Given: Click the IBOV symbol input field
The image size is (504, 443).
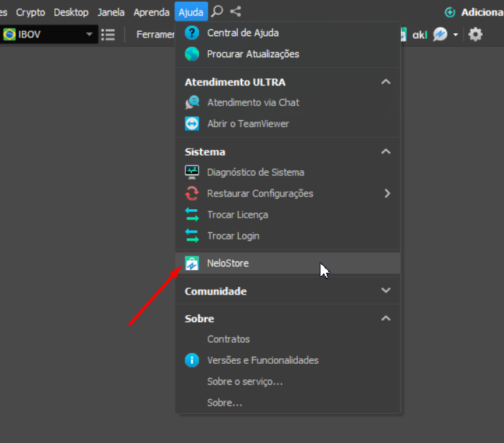Looking at the screenshot, I should (49, 34).
